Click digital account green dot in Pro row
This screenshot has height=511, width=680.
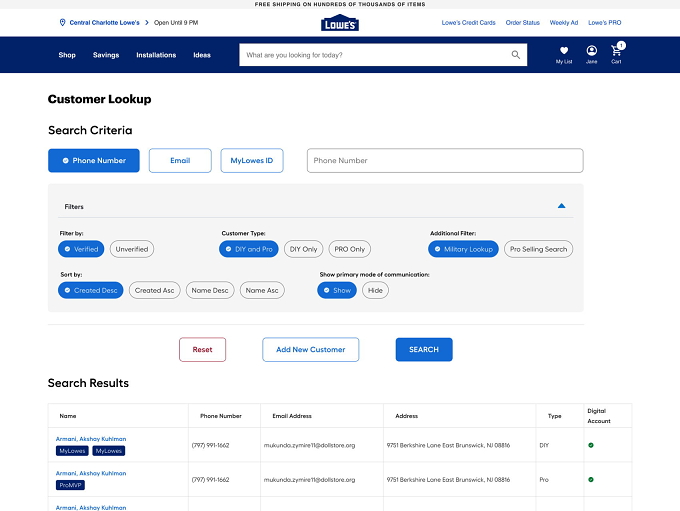tap(591, 479)
